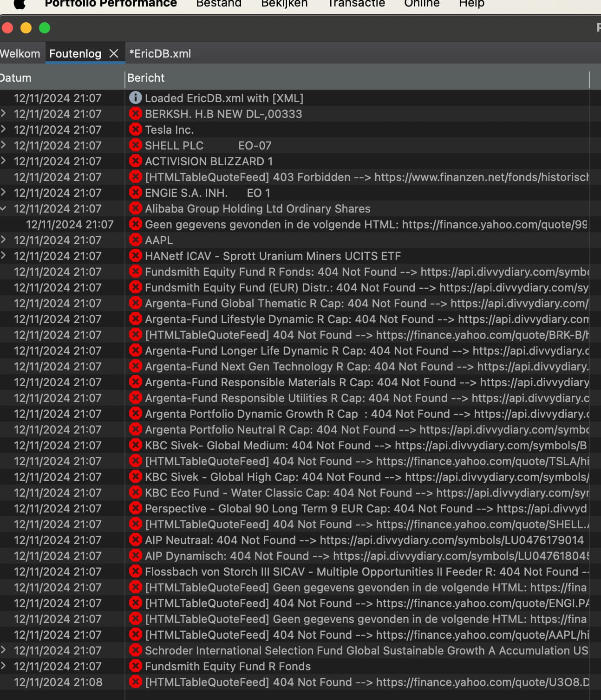Close the Foutenlog tab

tap(114, 53)
